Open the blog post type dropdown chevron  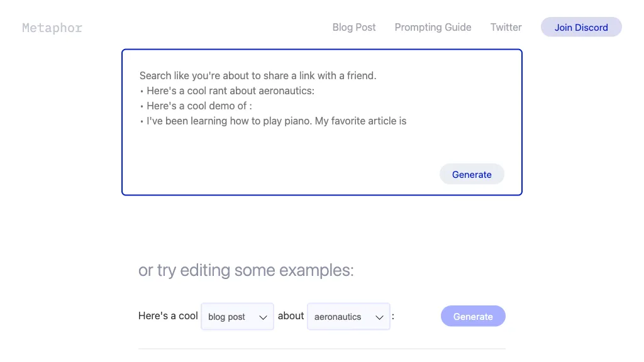pyautogui.click(x=263, y=317)
